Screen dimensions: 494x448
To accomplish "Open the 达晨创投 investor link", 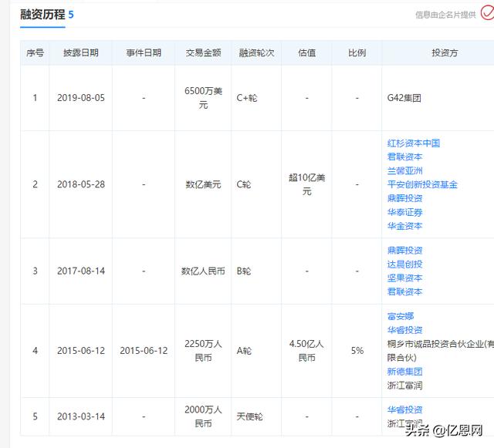I will pos(404,264).
